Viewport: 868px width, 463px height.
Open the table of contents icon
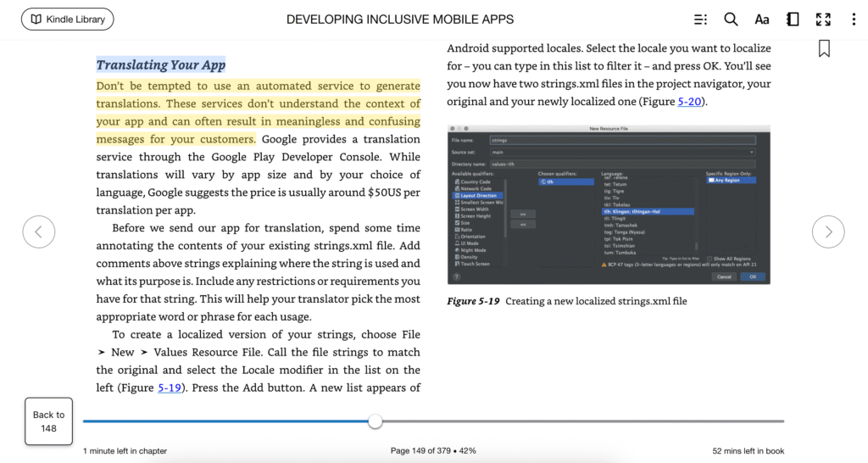(x=700, y=20)
